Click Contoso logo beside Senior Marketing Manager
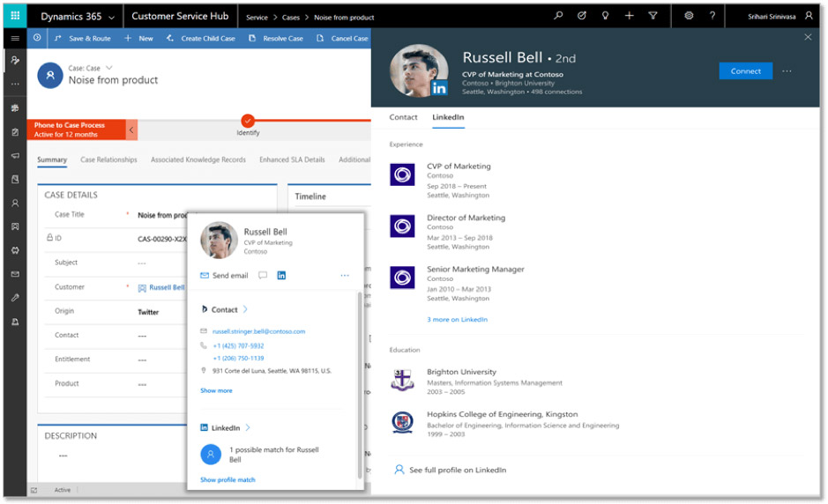This screenshot has height=504, width=828. click(402, 278)
